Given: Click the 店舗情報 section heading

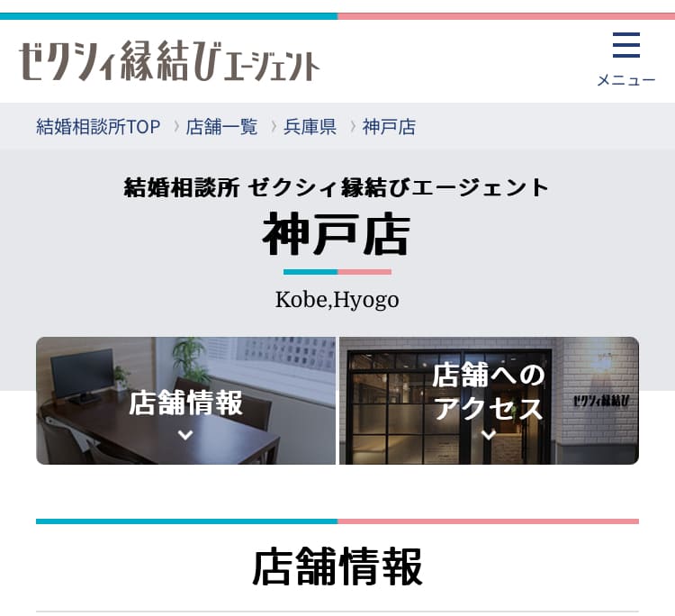Looking at the screenshot, I should point(337,566).
